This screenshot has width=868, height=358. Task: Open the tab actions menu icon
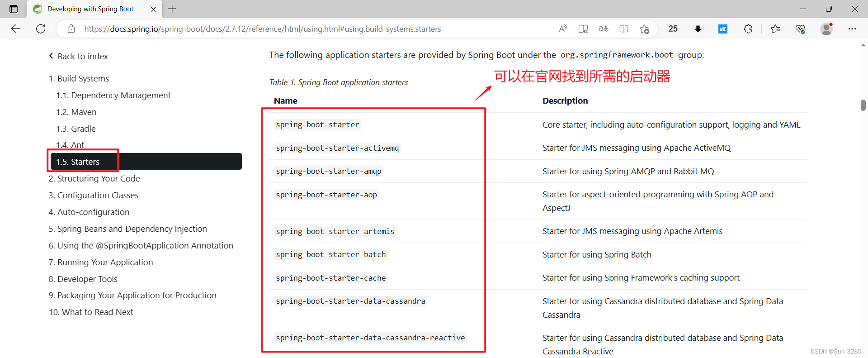14,9
